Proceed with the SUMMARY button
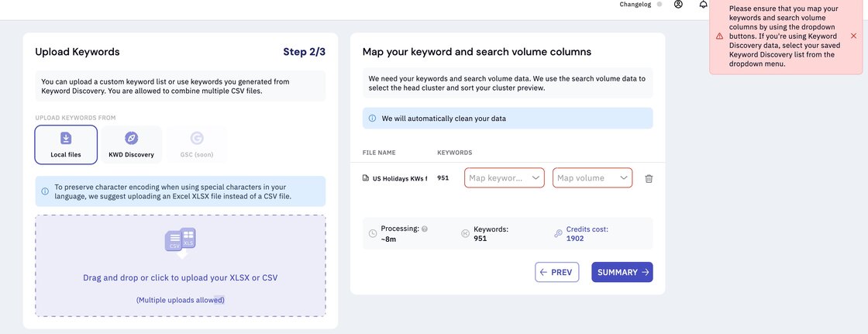Image resolution: width=868 pixels, height=334 pixels. click(622, 272)
